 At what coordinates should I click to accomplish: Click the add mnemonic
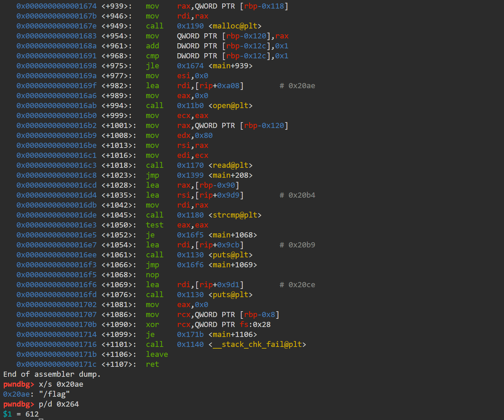click(152, 46)
